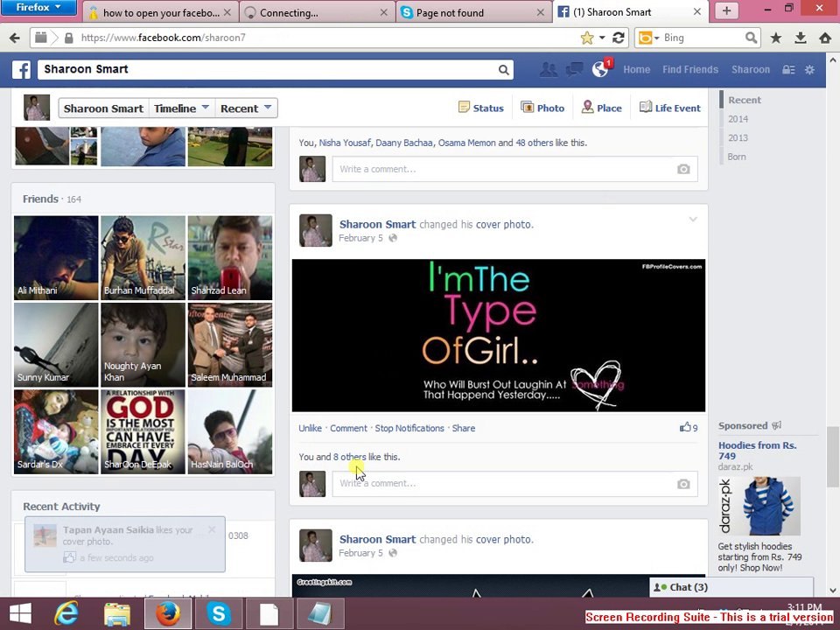Bookmark page with the star icon
The height and width of the screenshot is (630, 840).
tap(587, 38)
